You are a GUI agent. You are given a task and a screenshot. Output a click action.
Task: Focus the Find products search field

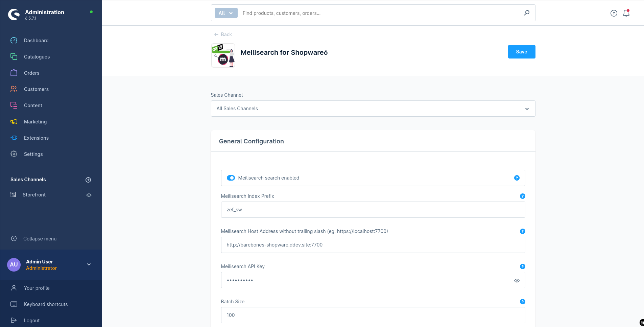click(x=380, y=13)
